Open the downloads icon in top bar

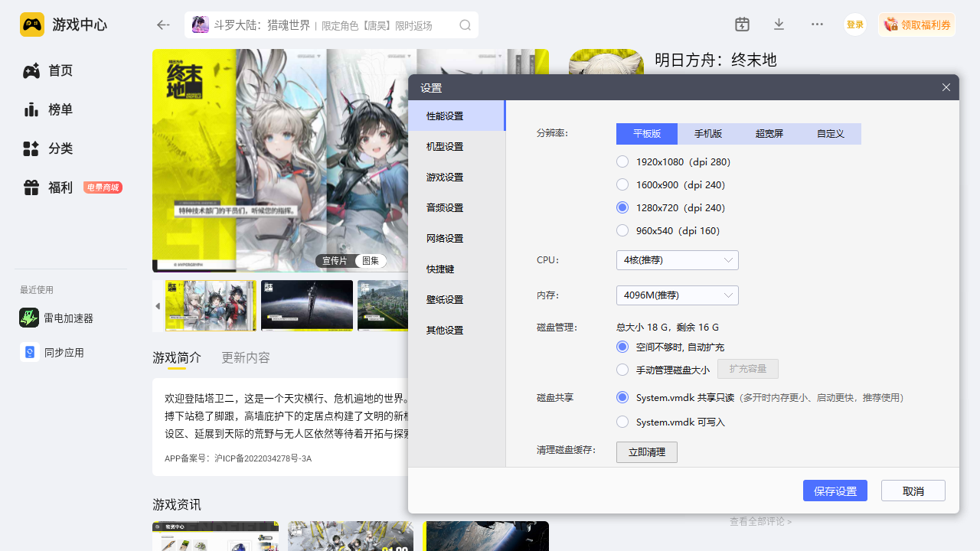coord(779,24)
